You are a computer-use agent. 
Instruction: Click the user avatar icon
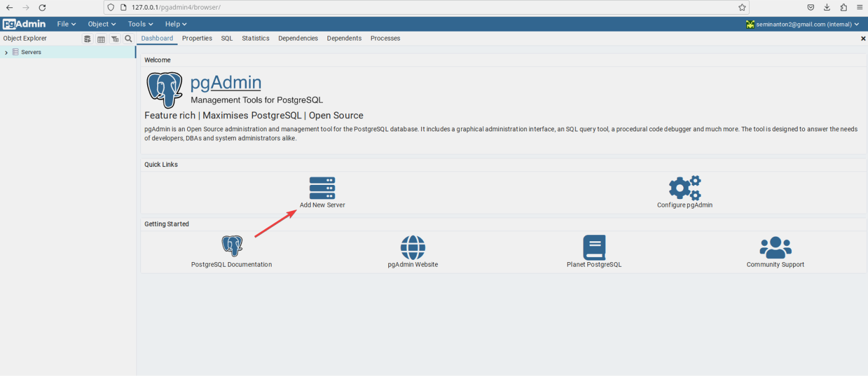tap(750, 24)
